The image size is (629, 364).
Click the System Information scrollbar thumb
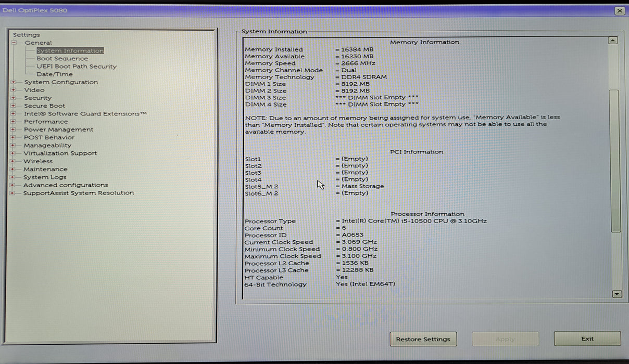pos(615,161)
